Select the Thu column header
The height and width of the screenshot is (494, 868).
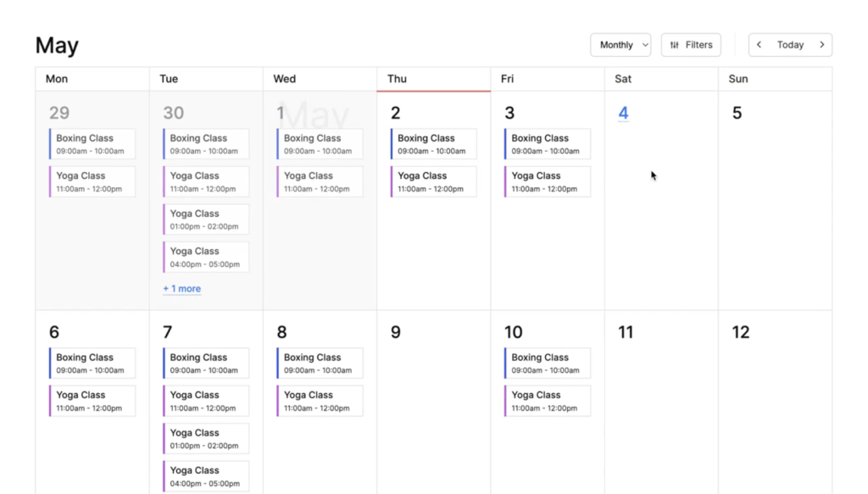pyautogui.click(x=397, y=79)
